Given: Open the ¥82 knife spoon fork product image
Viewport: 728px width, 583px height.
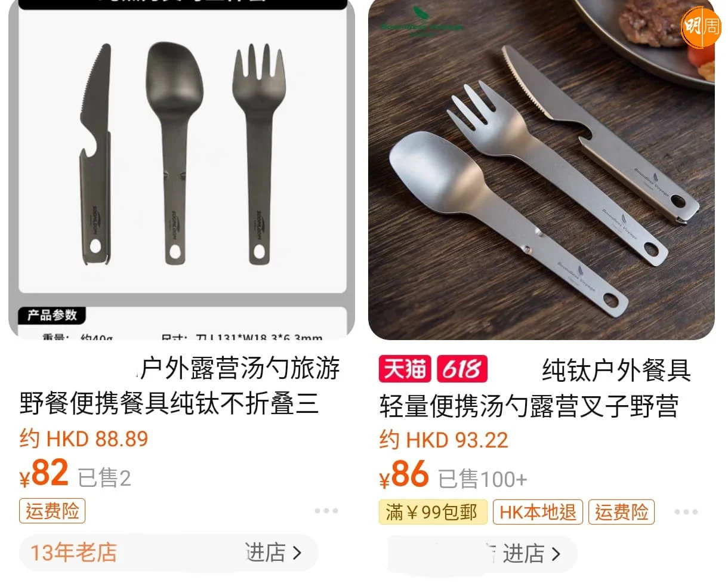Looking at the screenshot, I should click(181, 169).
